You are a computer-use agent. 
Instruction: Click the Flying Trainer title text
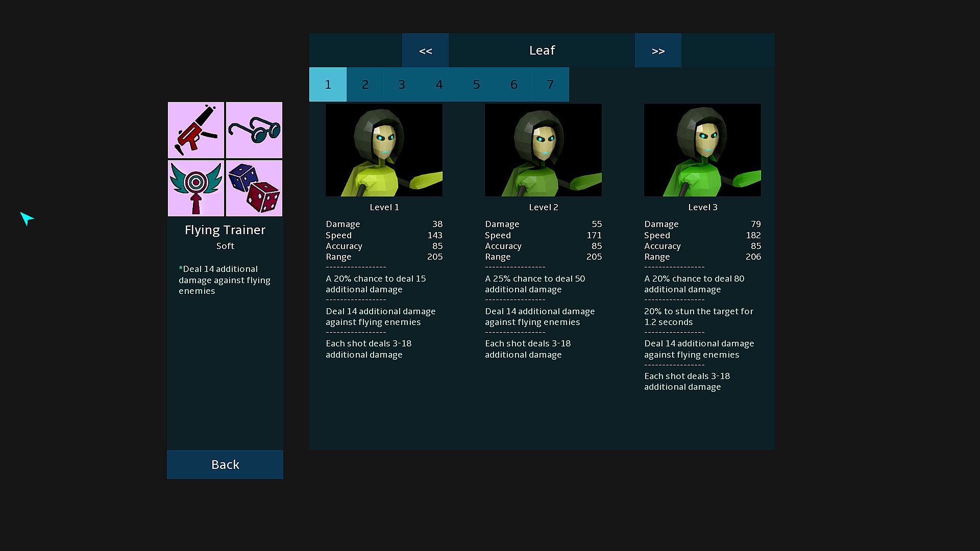click(x=225, y=230)
